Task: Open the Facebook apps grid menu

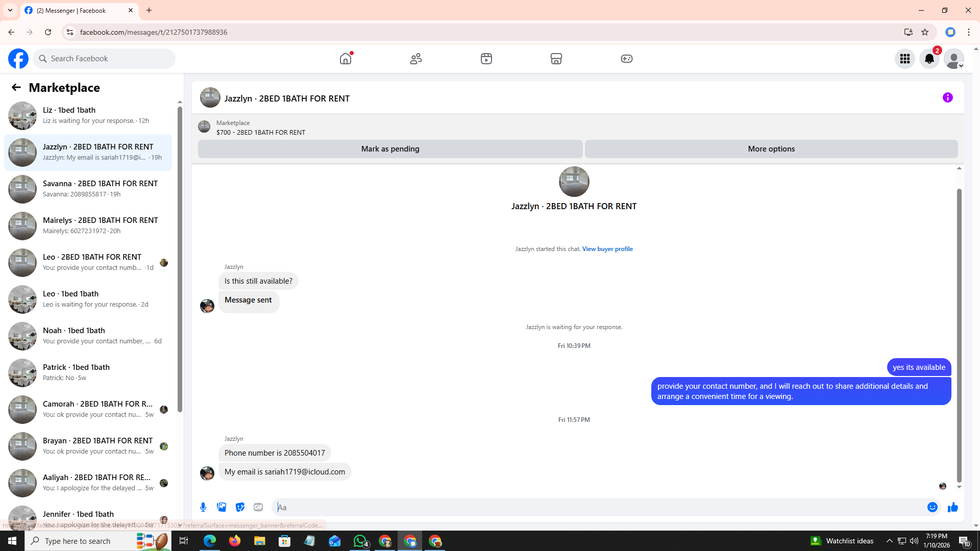Action: [905, 59]
